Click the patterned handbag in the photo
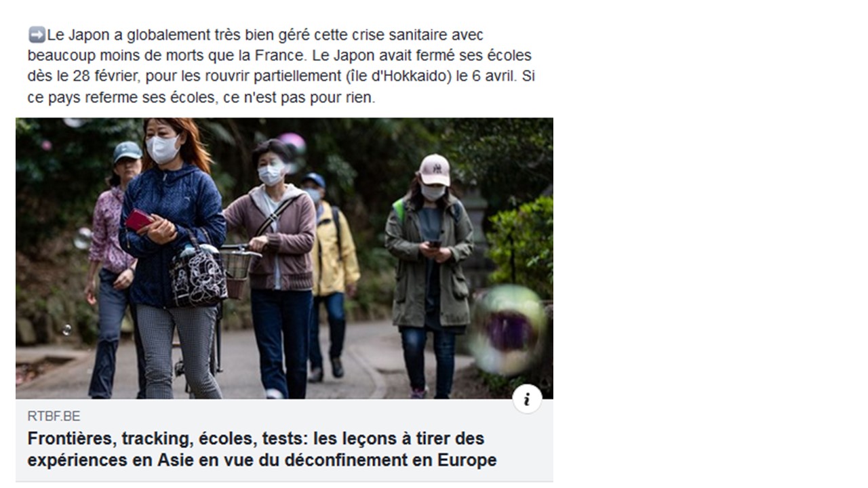The image size is (868, 488). pyautogui.click(x=198, y=275)
